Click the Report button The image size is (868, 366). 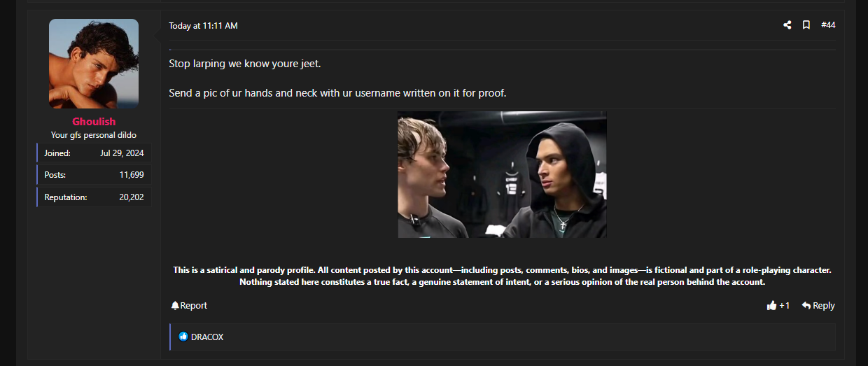pyautogui.click(x=189, y=306)
